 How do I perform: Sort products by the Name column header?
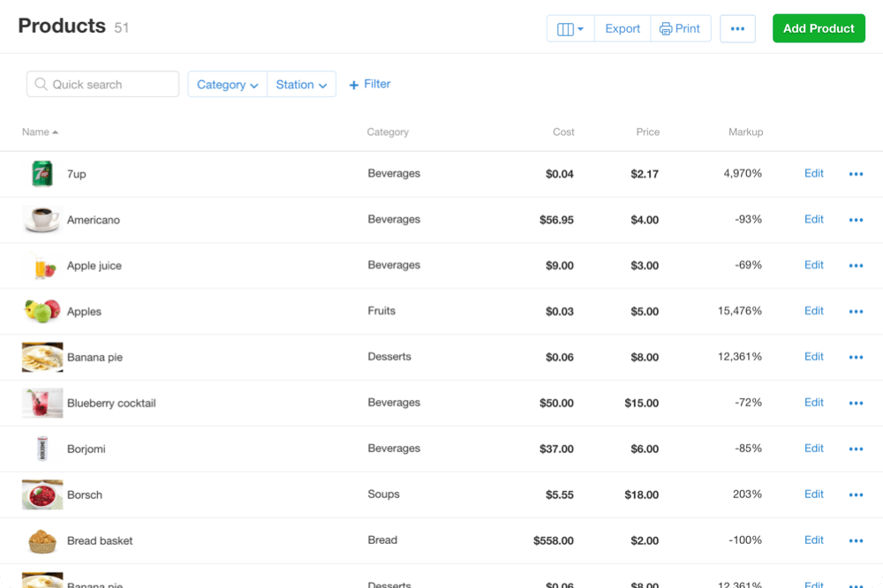click(x=35, y=132)
